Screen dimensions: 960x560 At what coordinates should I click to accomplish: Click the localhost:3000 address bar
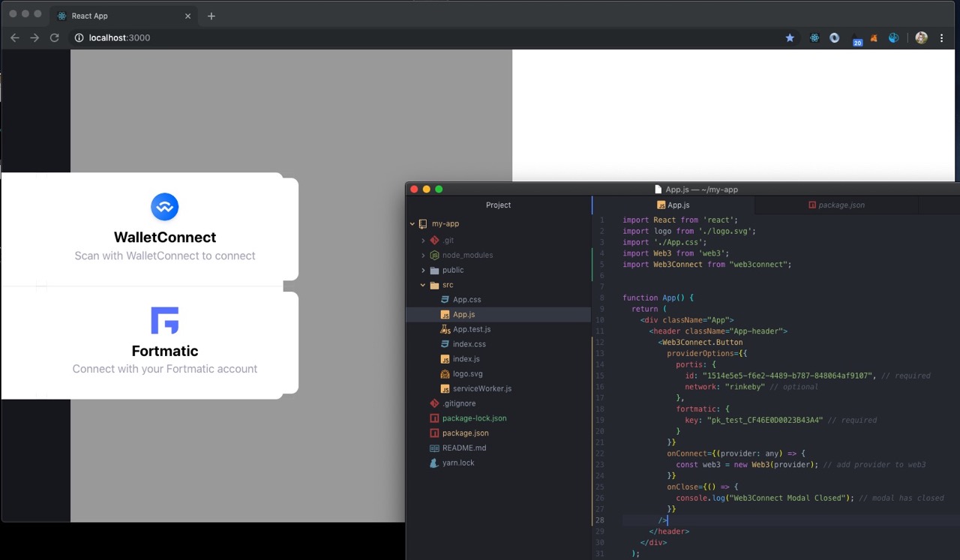pos(120,37)
